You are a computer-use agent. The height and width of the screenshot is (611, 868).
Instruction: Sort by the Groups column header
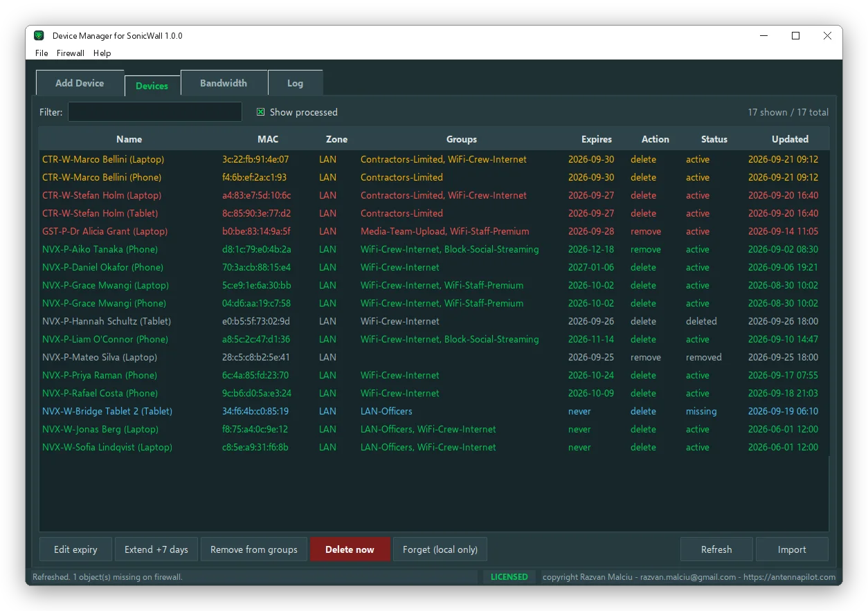pyautogui.click(x=462, y=139)
